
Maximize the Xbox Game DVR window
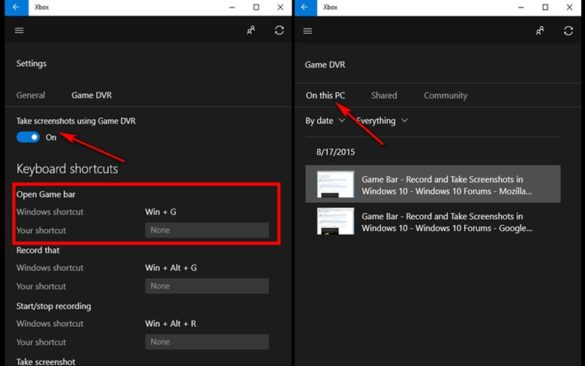tap(545, 7)
